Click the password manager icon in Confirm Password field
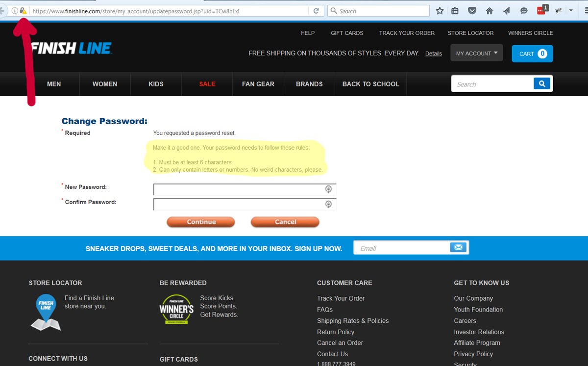 tap(329, 204)
